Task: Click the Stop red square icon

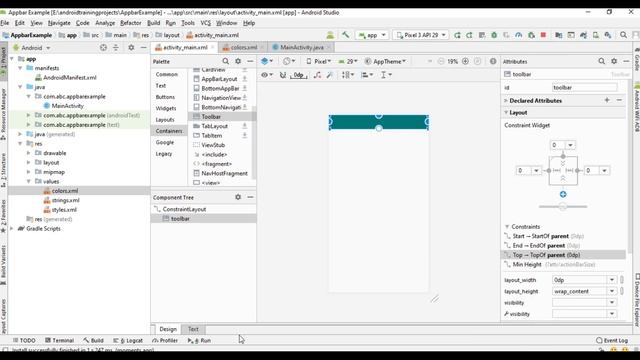Action: click(x=543, y=35)
